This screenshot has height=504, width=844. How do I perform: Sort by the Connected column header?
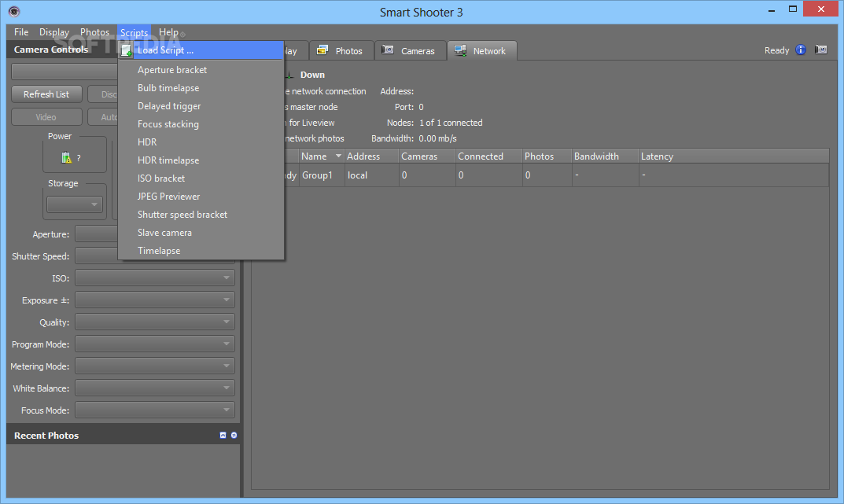tap(488, 156)
